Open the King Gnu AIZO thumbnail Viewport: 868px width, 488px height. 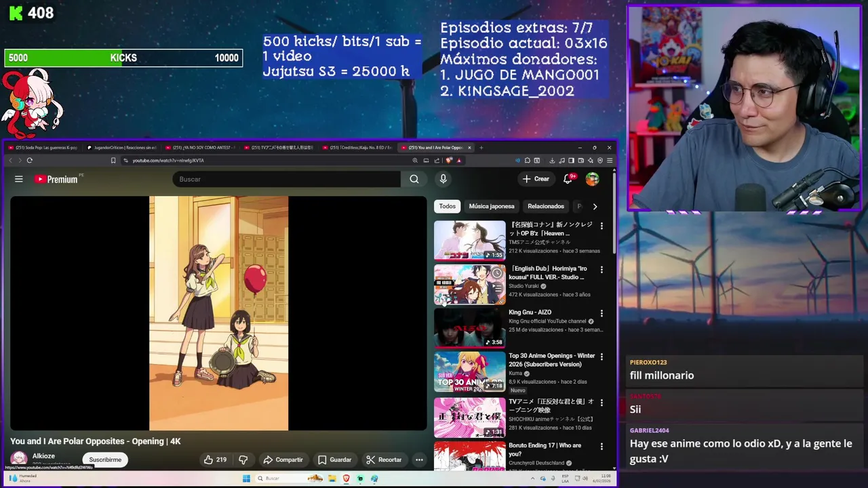coord(470,328)
